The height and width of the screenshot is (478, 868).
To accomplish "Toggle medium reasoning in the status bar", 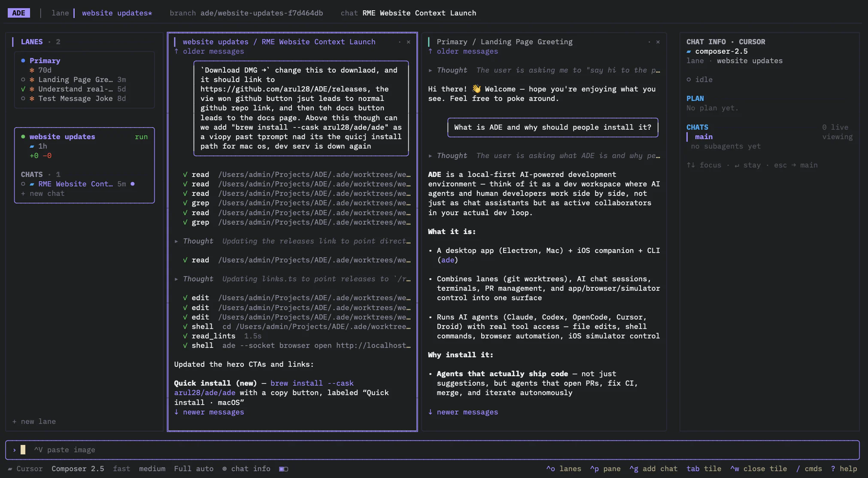I will [x=152, y=469].
